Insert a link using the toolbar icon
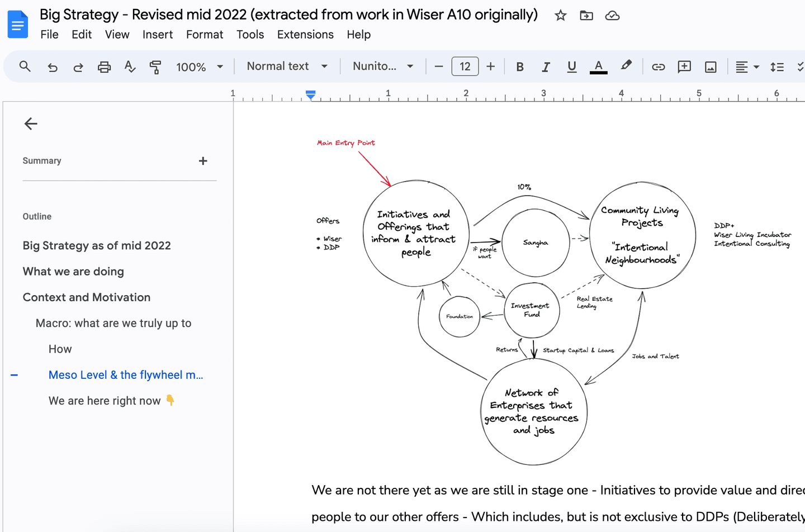The width and height of the screenshot is (805, 532). (x=658, y=66)
